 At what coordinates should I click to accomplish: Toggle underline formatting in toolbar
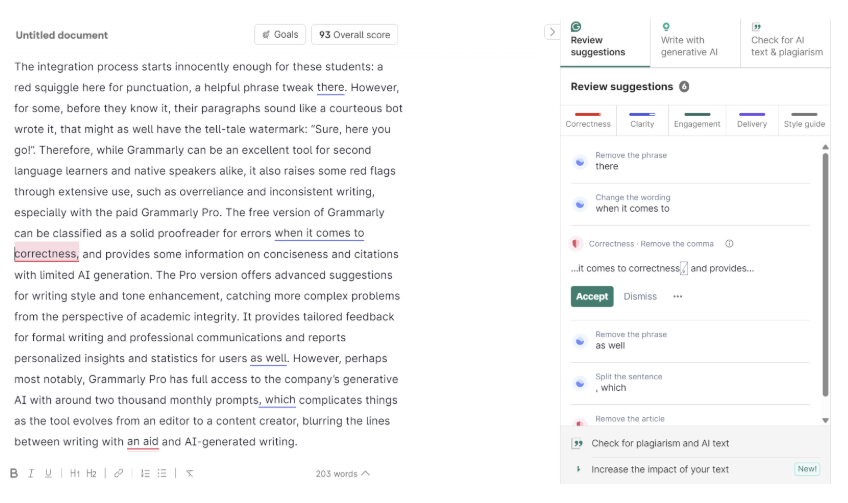(48, 473)
